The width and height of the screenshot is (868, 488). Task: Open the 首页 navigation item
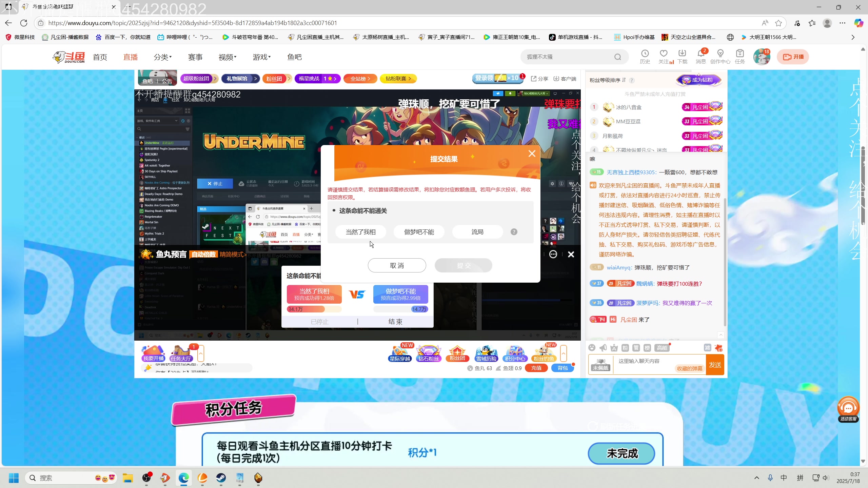(100, 57)
